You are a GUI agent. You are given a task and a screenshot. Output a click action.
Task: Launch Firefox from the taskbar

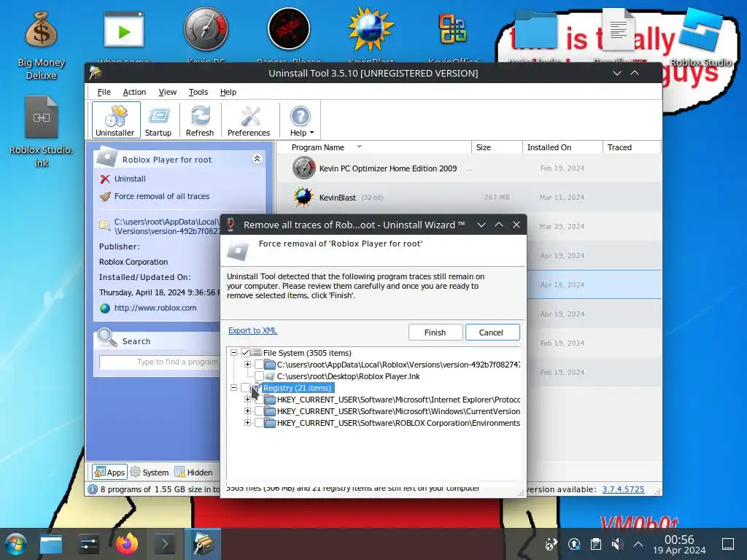tap(127, 544)
